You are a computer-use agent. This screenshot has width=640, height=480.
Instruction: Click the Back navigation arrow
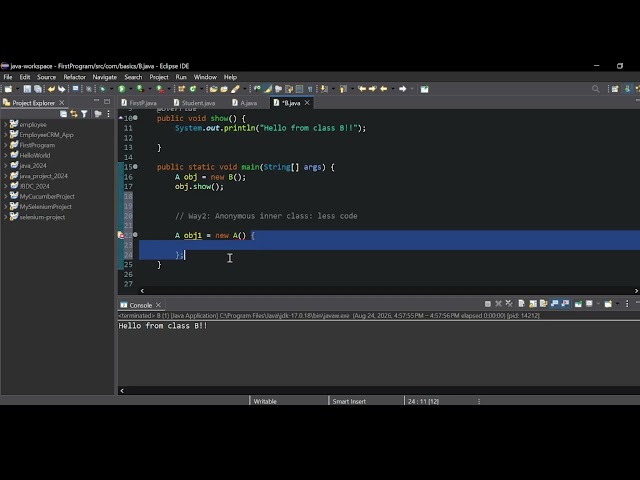[x=383, y=89]
